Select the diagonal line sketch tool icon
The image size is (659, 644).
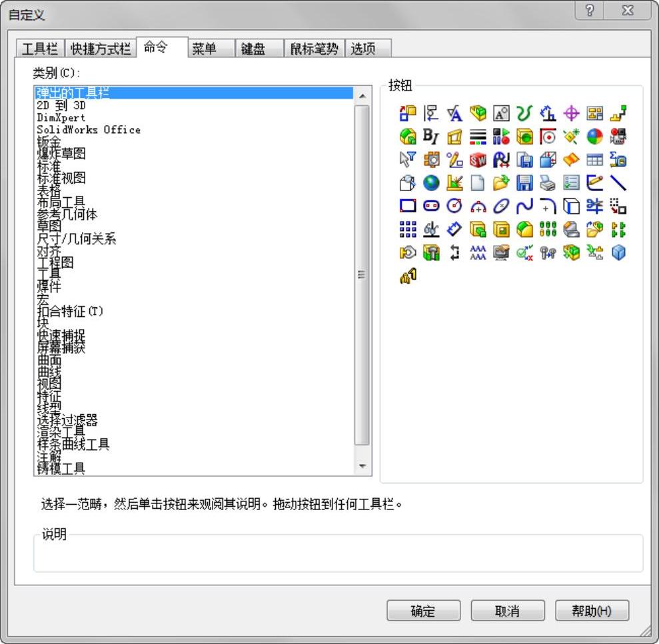[618, 183]
